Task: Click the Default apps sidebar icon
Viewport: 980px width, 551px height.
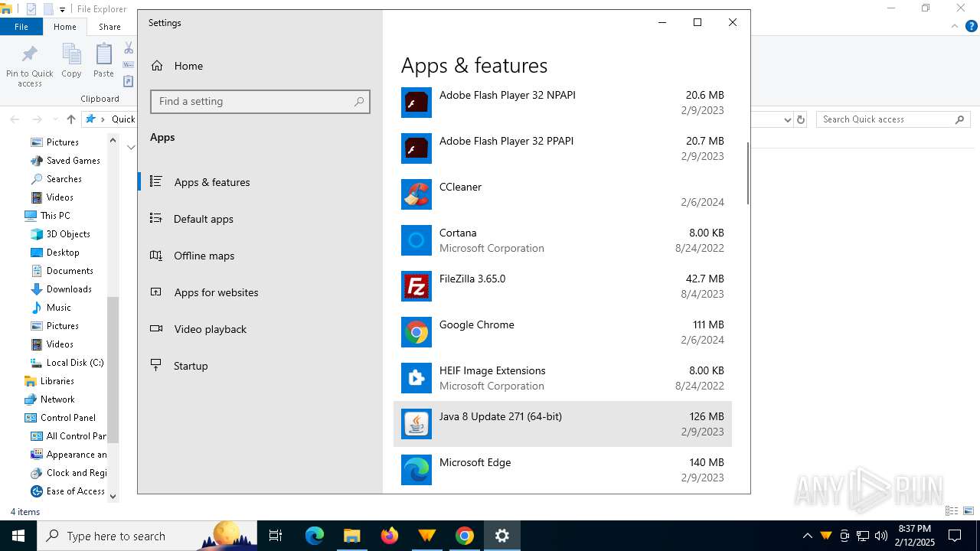Action: tap(156, 219)
